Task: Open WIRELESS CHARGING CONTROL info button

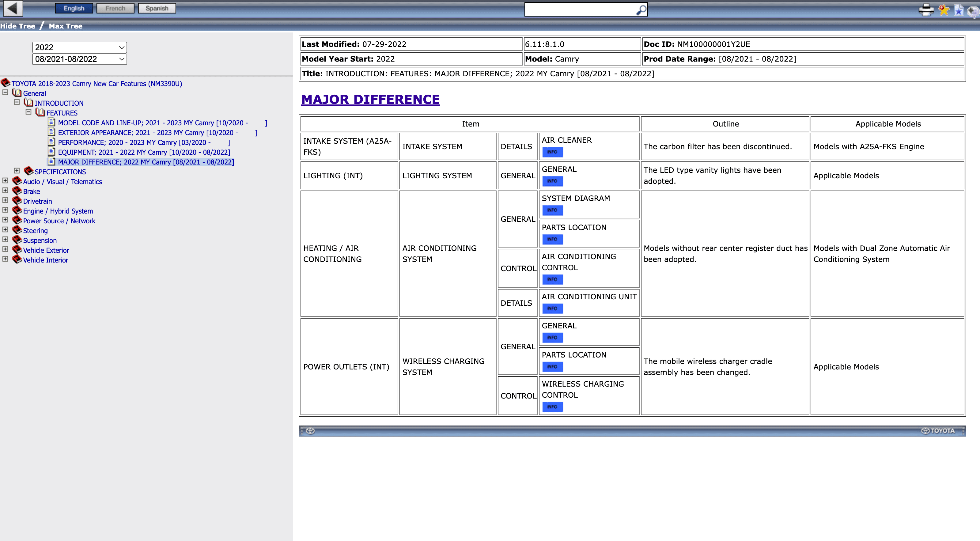Action: point(552,407)
